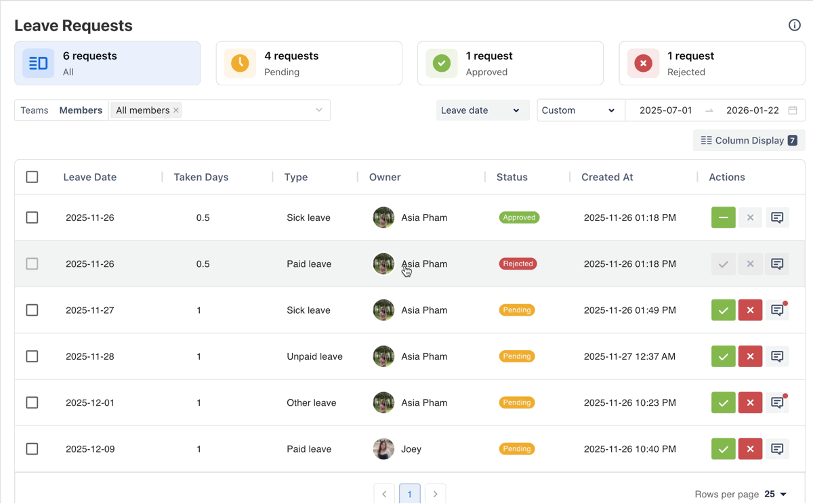
Task: Toggle the select-all checkbox in table header
Action: pos(32,177)
